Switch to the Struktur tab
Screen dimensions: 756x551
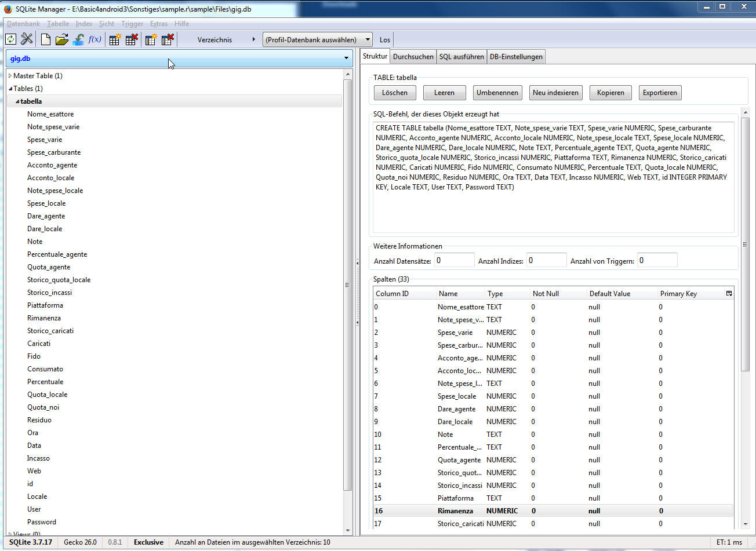pyautogui.click(x=375, y=56)
